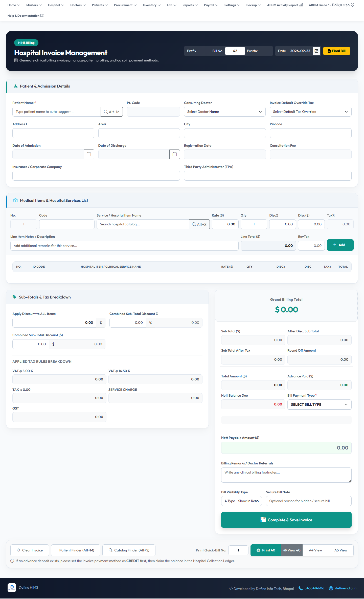Open the Masters menu

click(34, 5)
